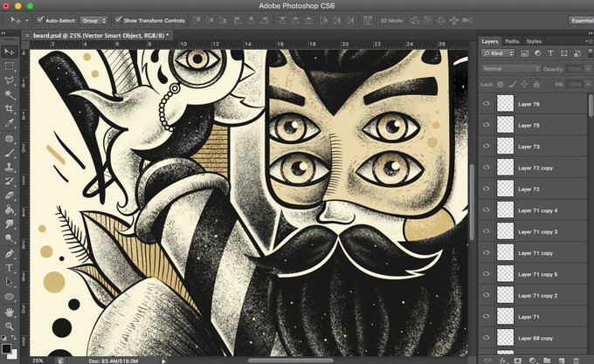The width and height of the screenshot is (594, 364).
Task: Select the Hand tool
Action: click(x=9, y=312)
